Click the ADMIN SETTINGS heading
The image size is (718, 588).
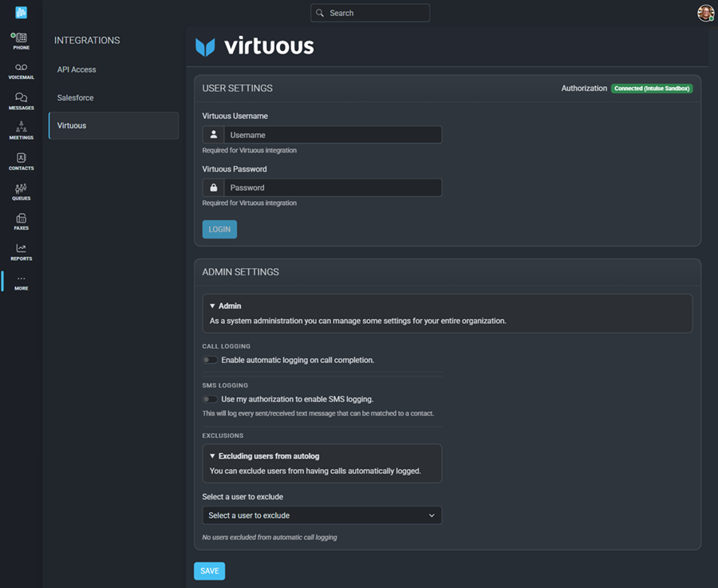(x=240, y=272)
